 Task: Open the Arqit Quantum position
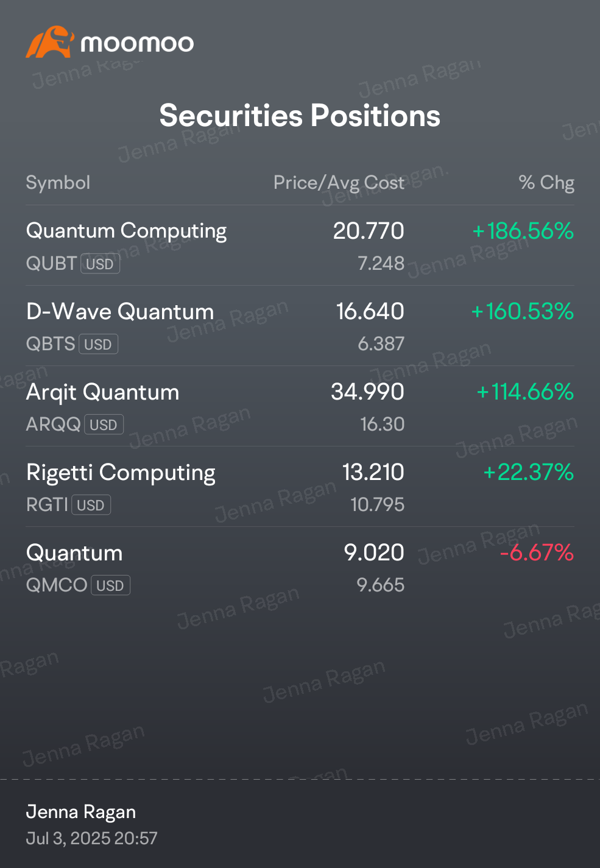coord(300,406)
